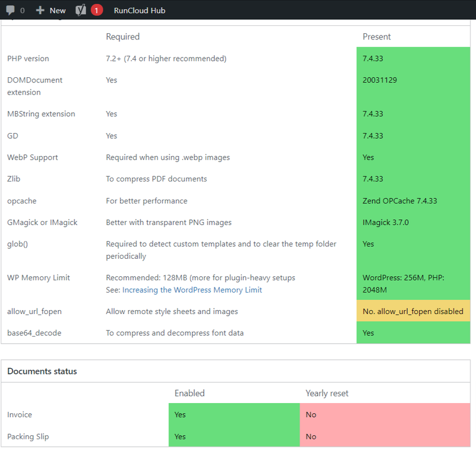Click the Required column header
Image resolution: width=476 pixels, height=451 pixels.
coord(122,37)
